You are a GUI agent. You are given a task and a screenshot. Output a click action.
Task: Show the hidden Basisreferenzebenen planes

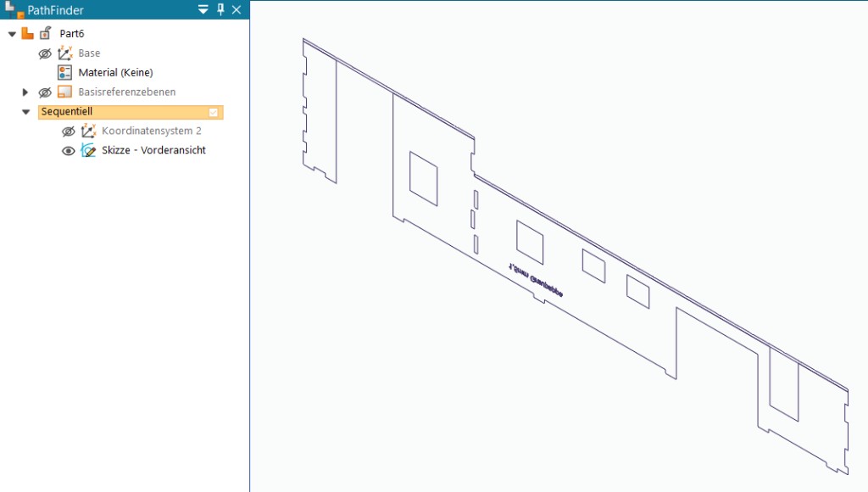coord(45,92)
